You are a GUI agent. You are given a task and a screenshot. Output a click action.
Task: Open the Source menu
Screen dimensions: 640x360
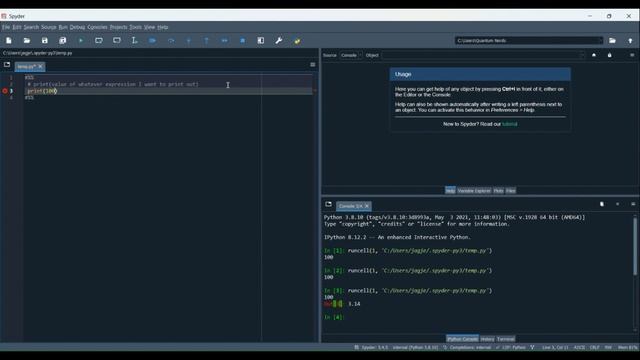click(49, 27)
